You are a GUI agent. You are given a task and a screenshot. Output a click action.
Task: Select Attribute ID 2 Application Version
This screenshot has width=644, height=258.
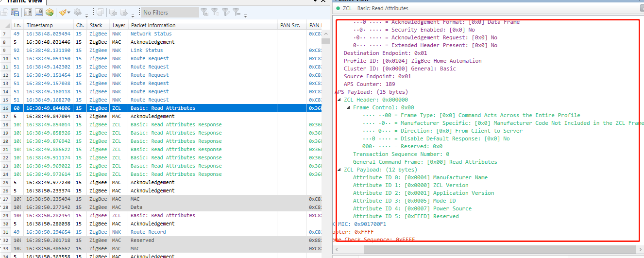pos(424,193)
